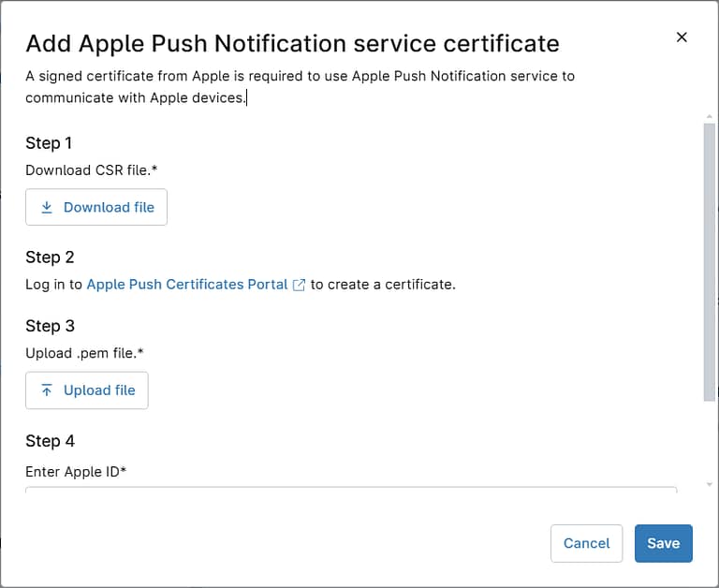Click the Step 4 heading
The height and width of the screenshot is (588, 719).
[x=50, y=441]
